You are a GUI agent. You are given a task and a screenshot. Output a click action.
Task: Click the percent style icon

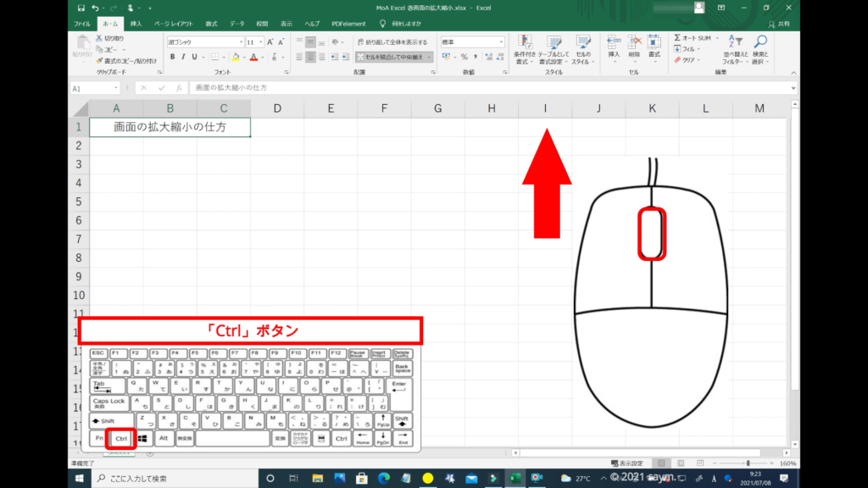(x=464, y=57)
